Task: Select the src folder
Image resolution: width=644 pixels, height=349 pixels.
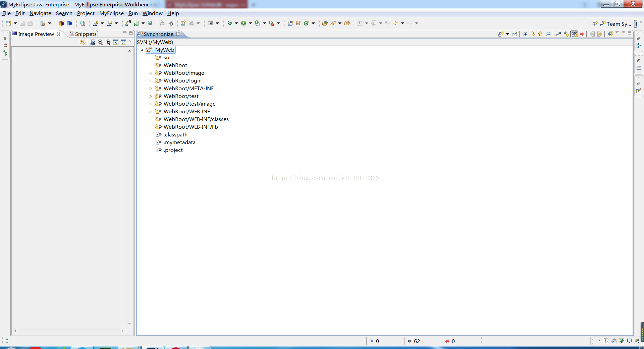Action: pyautogui.click(x=163, y=57)
